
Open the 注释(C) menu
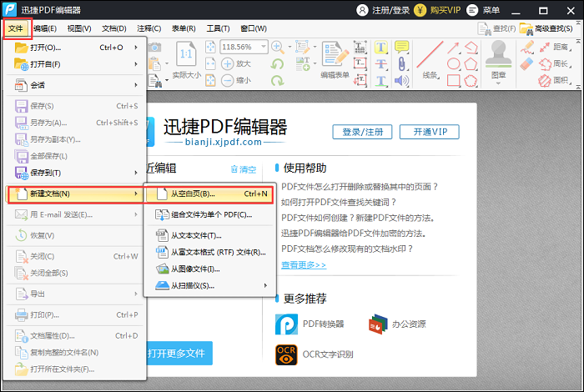tap(149, 28)
